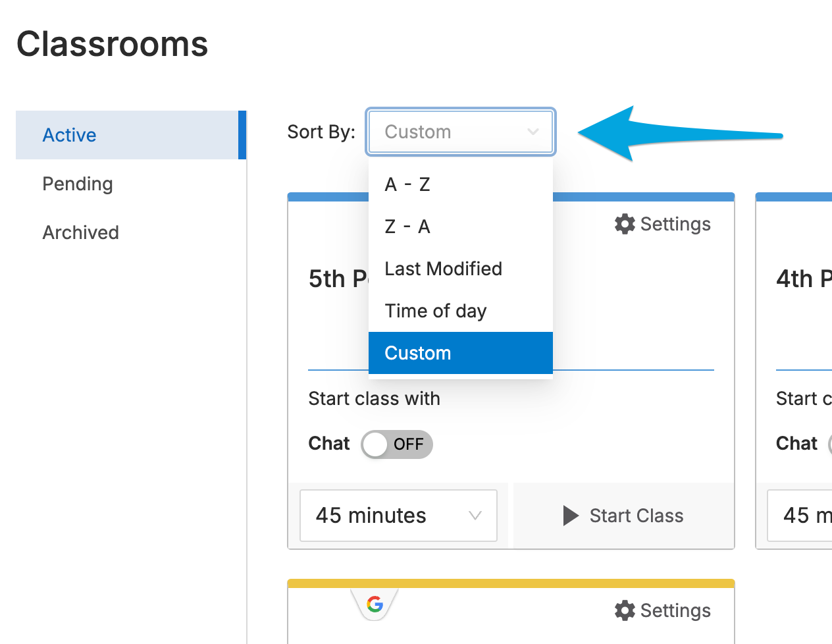The image size is (832, 644).
Task: Toggle the Chat switch on the 5th period card
Action: tap(397, 444)
